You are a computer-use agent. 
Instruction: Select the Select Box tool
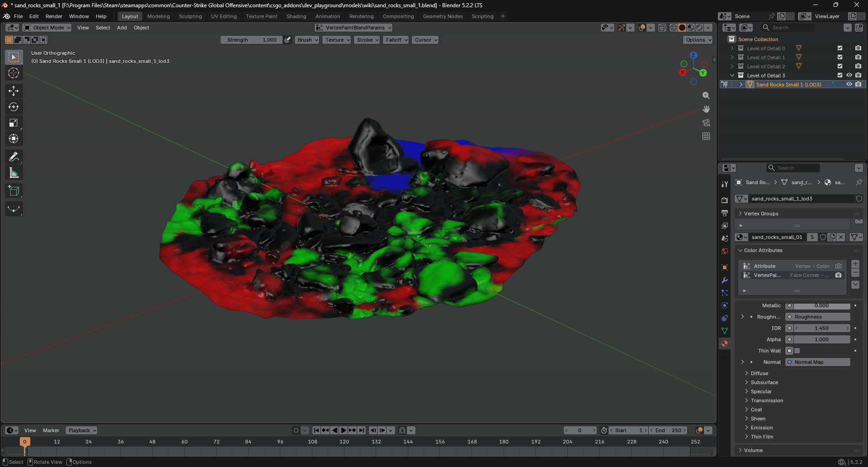point(14,57)
